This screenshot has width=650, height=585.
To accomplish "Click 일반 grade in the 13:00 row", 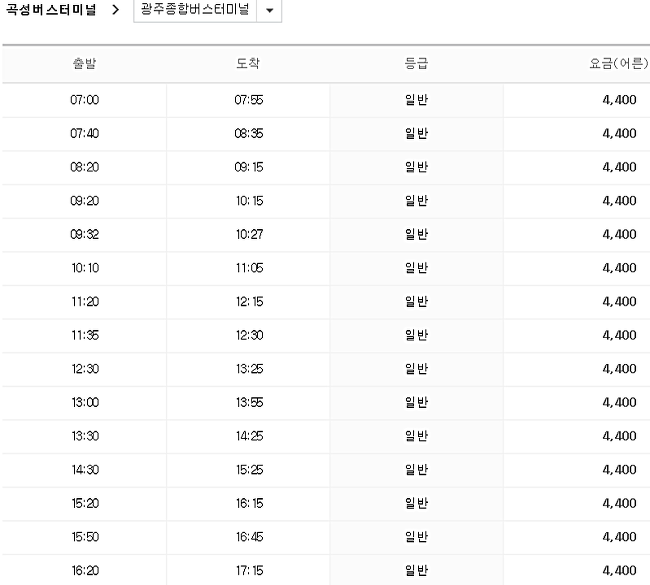I will tap(416, 402).
